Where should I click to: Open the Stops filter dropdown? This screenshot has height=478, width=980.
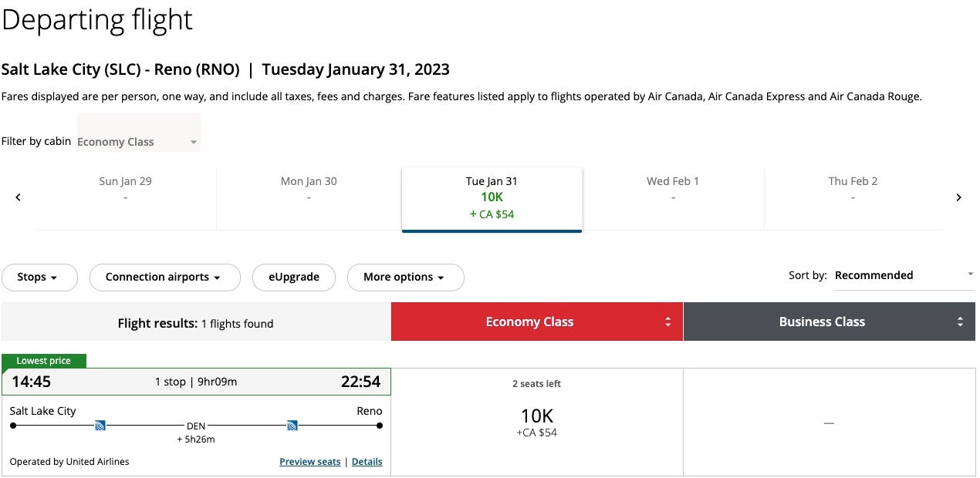[39, 277]
